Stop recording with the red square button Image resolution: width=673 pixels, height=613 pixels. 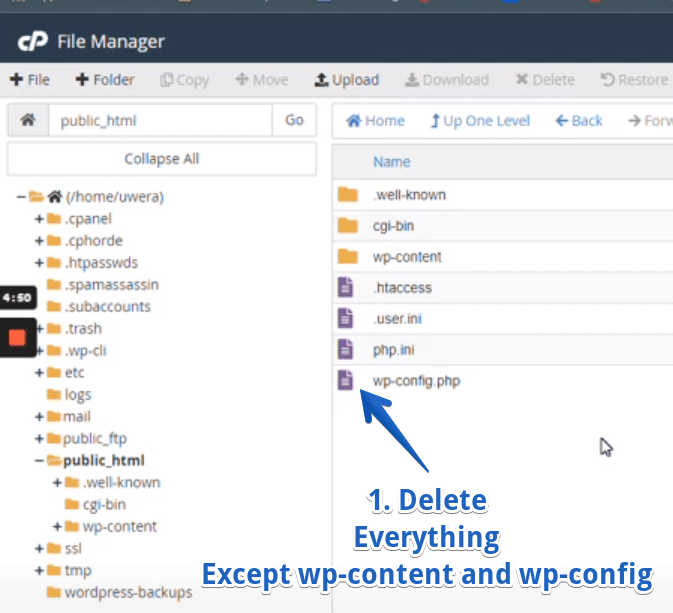[17, 337]
